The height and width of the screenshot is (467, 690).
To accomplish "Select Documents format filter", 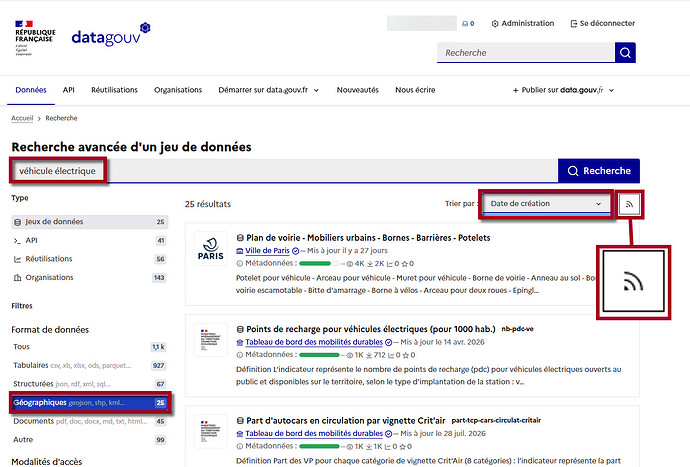I will tap(90, 421).
